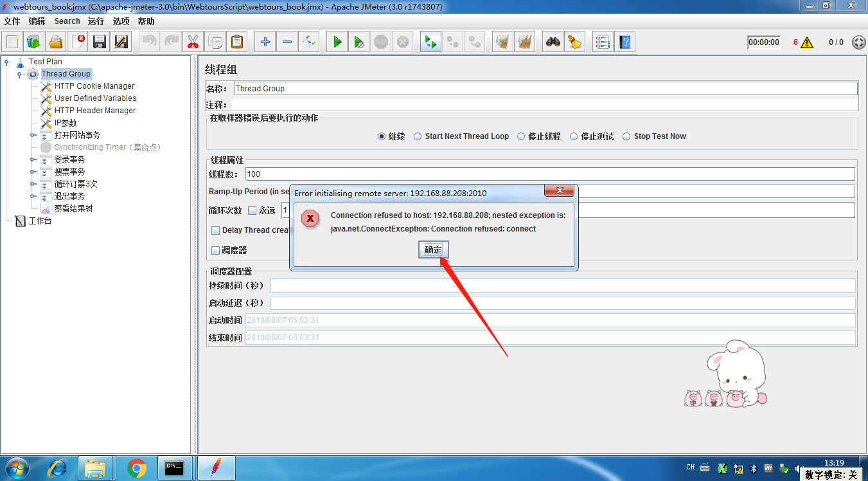
Task: Click the Copy toolbar icon
Action: (215, 42)
